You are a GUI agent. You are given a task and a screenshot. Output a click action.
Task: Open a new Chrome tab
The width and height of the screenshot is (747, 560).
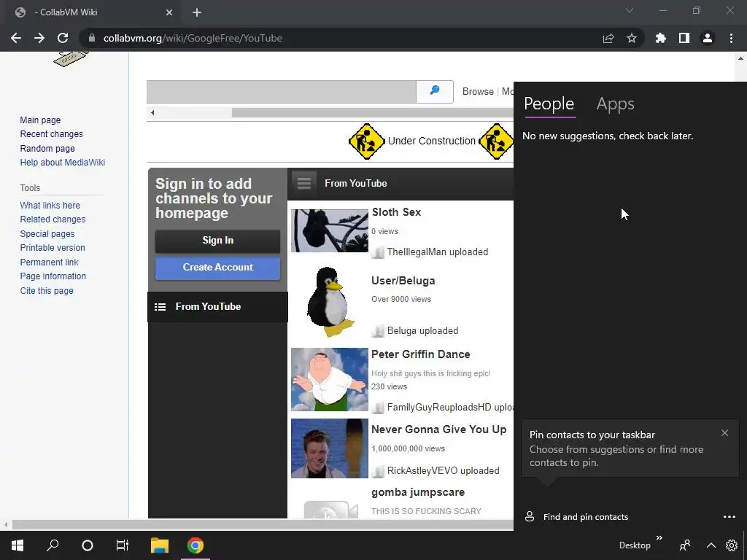point(197,12)
